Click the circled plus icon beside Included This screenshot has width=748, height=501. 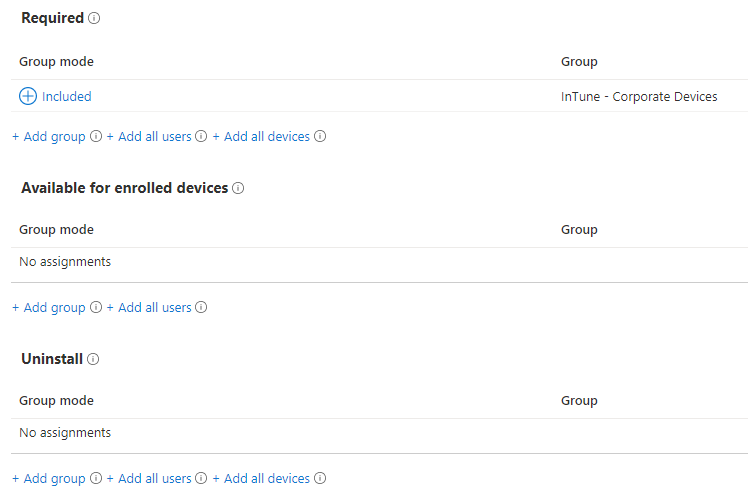click(28, 96)
